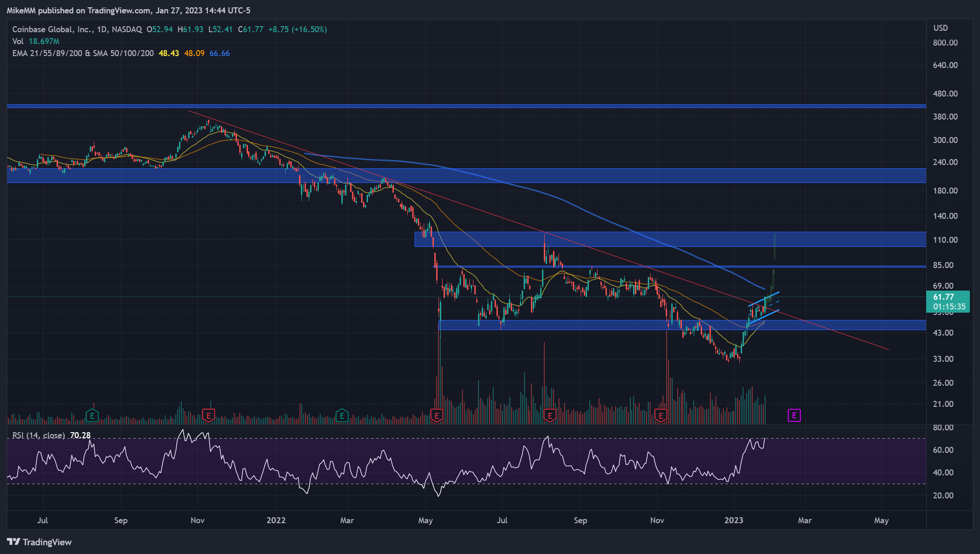
Task: Click the 640.00 price axis label
Action: click(945, 65)
